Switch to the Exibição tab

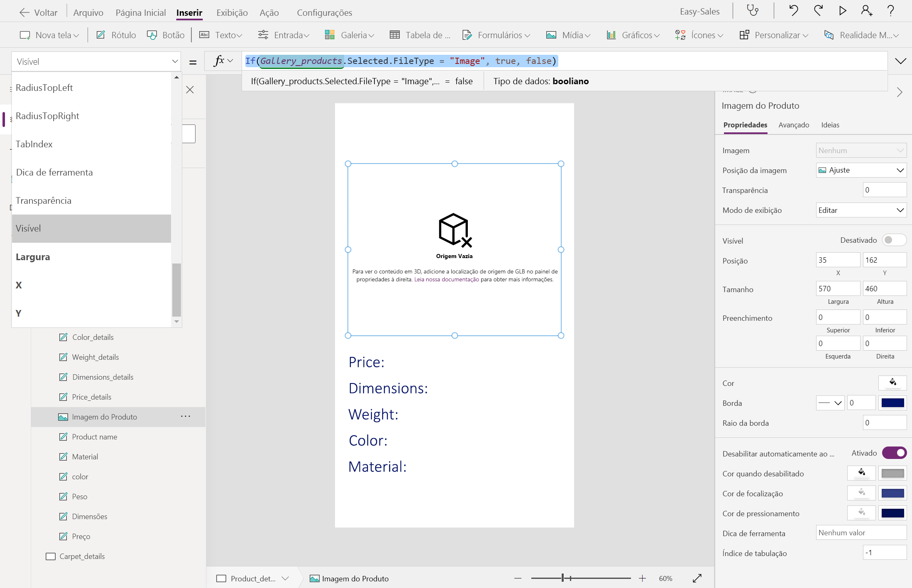click(x=232, y=12)
